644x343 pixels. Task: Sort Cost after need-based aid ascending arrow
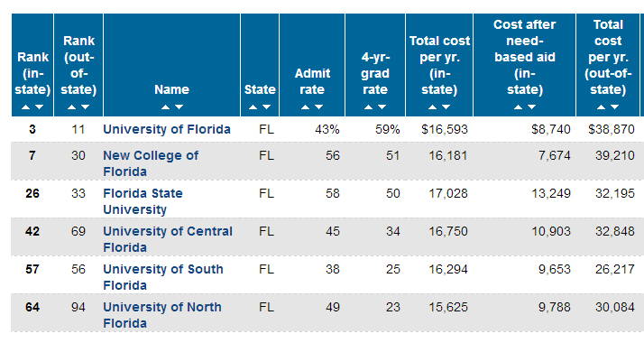519,107
